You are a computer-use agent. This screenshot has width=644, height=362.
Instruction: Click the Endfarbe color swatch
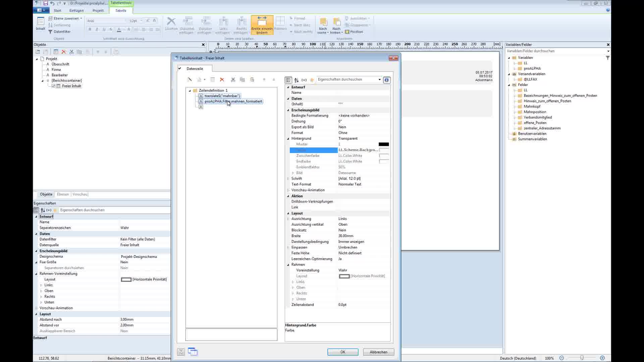click(x=384, y=162)
